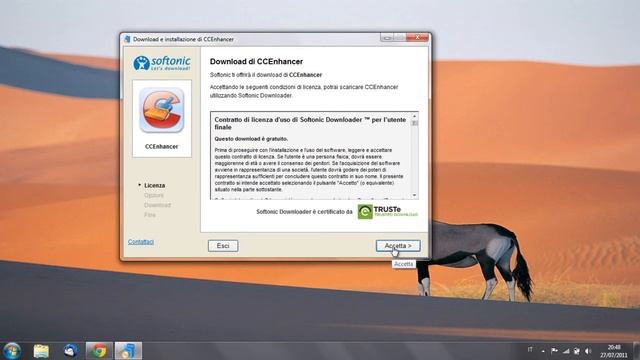Open Windows Explorer from taskbar

41,351
